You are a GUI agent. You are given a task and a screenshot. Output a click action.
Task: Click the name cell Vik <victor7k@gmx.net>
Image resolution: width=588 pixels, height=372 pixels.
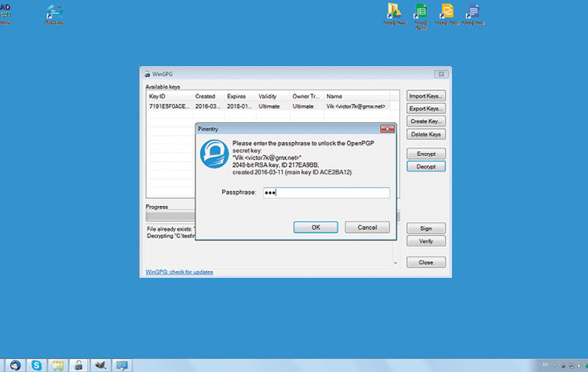356,107
